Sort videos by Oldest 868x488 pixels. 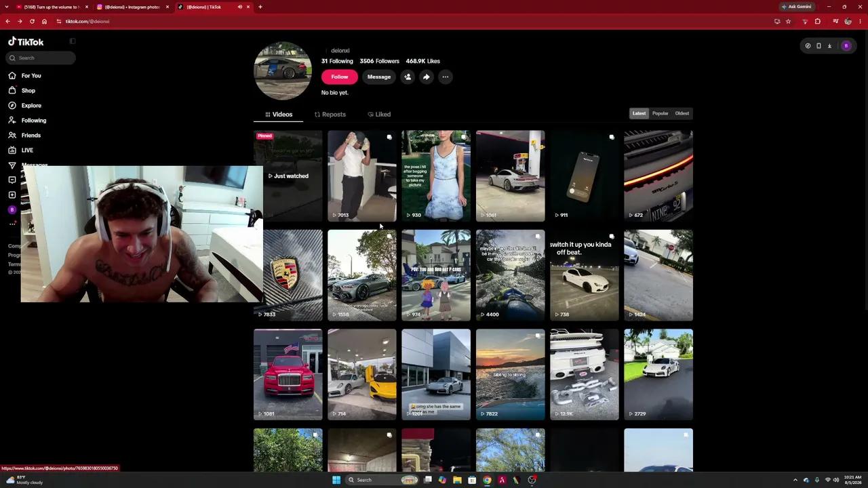coord(682,113)
